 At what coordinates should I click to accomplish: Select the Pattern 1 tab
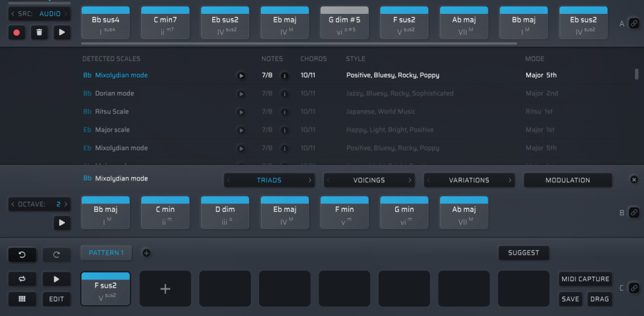click(x=106, y=253)
